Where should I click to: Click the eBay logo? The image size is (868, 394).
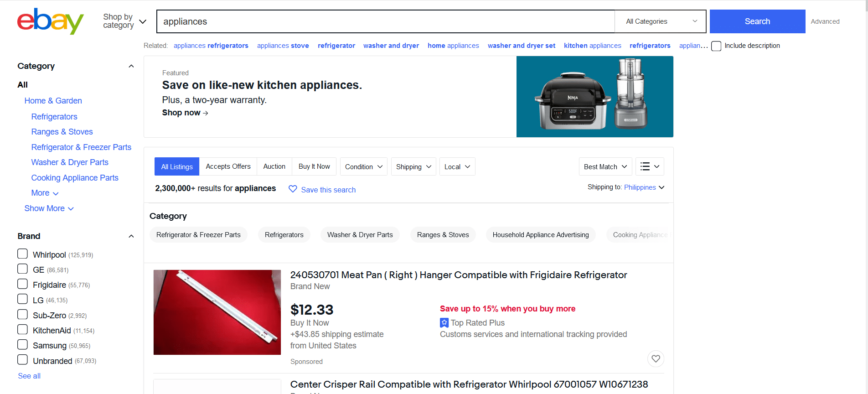point(51,21)
